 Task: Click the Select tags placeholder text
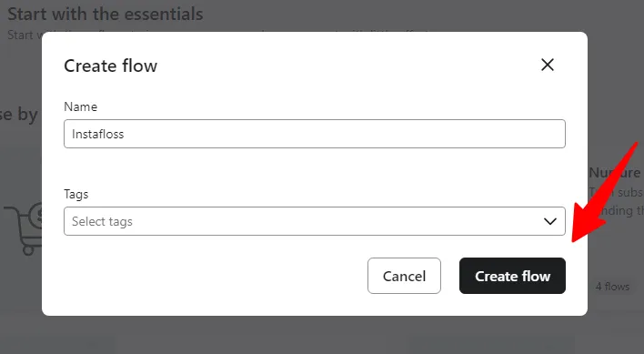pyautogui.click(x=102, y=221)
